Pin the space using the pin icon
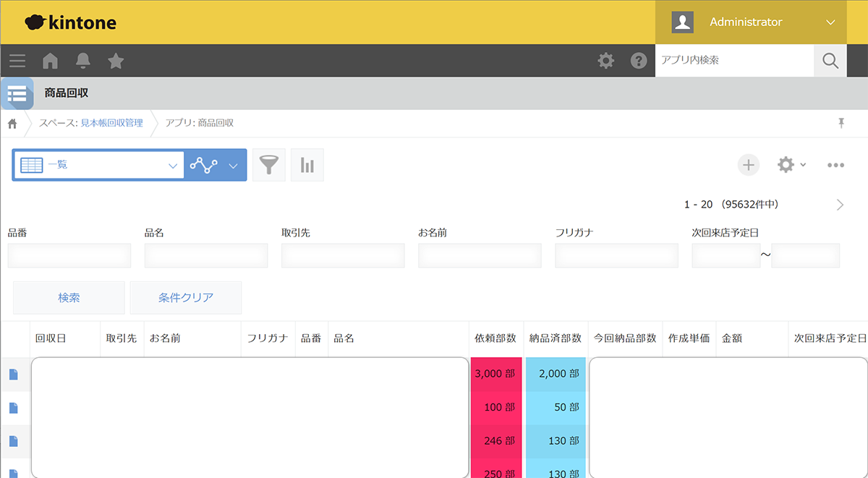868x478 pixels. pyautogui.click(x=841, y=123)
